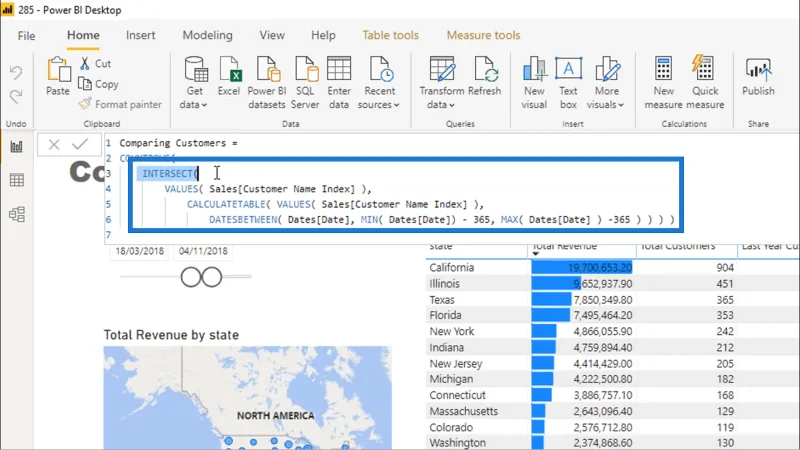Cancel the formula edit with X
Viewport: 800px width, 450px height.
click(54, 144)
